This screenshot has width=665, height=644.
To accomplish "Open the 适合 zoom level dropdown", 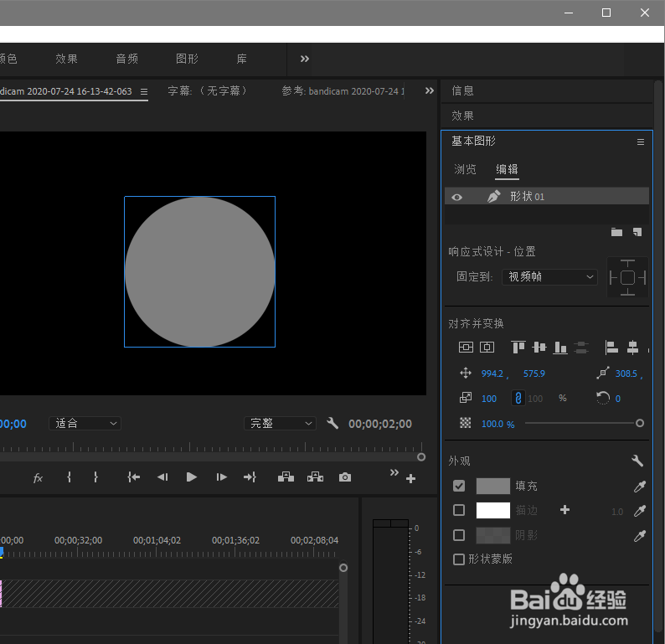I will pyautogui.click(x=85, y=424).
